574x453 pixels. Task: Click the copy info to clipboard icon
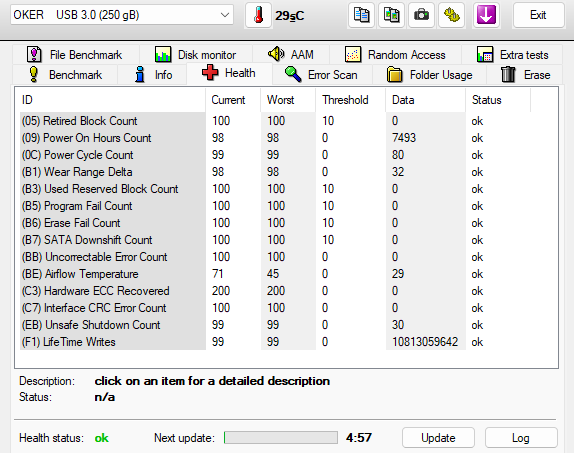tap(361, 15)
